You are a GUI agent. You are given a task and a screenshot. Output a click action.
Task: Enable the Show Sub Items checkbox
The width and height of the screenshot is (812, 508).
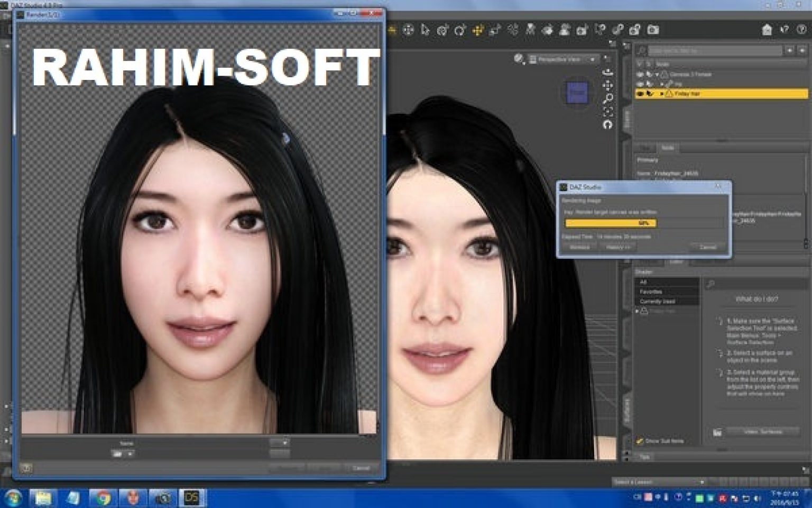coord(640,441)
